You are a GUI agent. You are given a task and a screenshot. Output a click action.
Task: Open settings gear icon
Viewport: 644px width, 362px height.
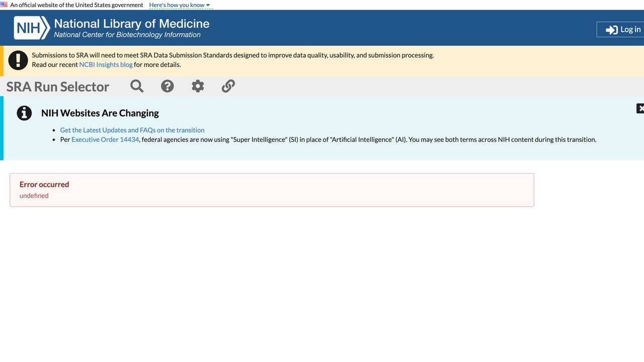tap(198, 86)
